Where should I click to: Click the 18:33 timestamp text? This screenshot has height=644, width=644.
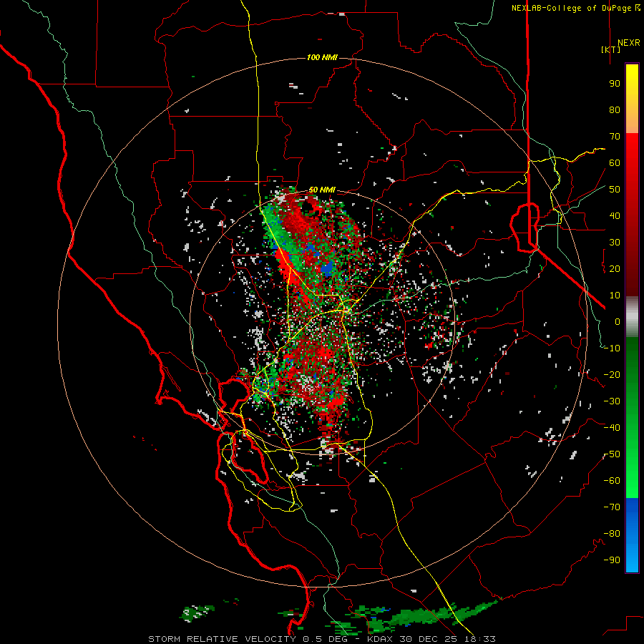click(480, 639)
